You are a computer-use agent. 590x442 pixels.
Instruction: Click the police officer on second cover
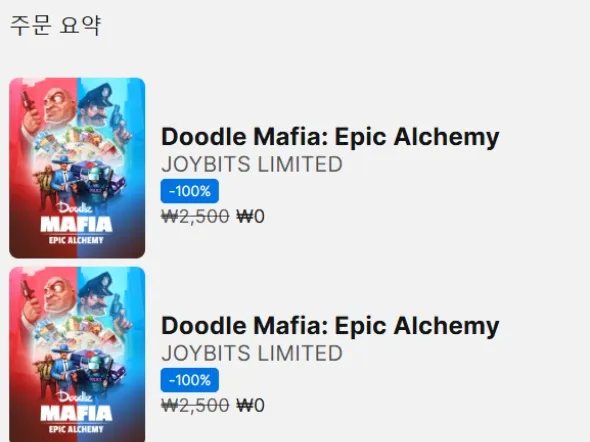tap(101, 296)
